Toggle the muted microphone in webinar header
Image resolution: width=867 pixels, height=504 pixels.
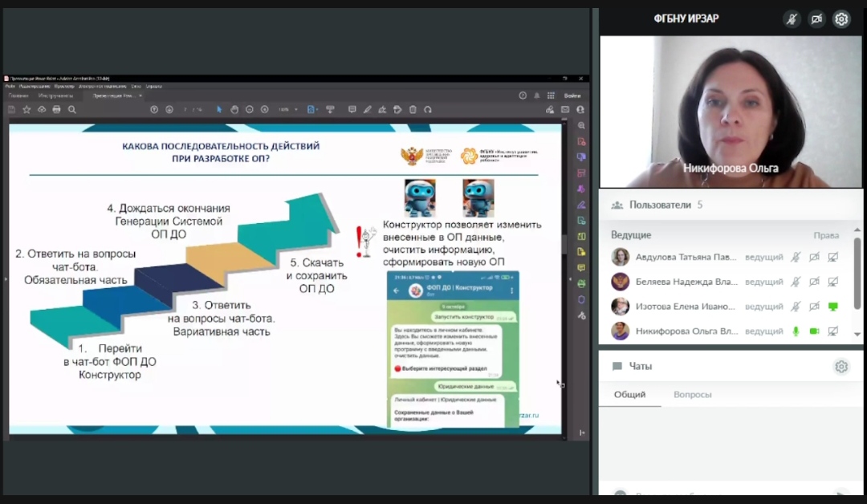click(x=792, y=19)
